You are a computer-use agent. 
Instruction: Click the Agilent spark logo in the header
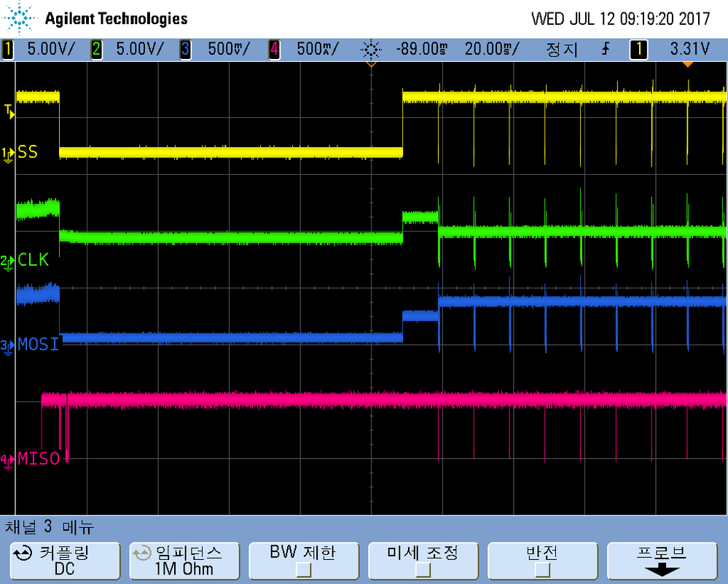click(x=20, y=17)
